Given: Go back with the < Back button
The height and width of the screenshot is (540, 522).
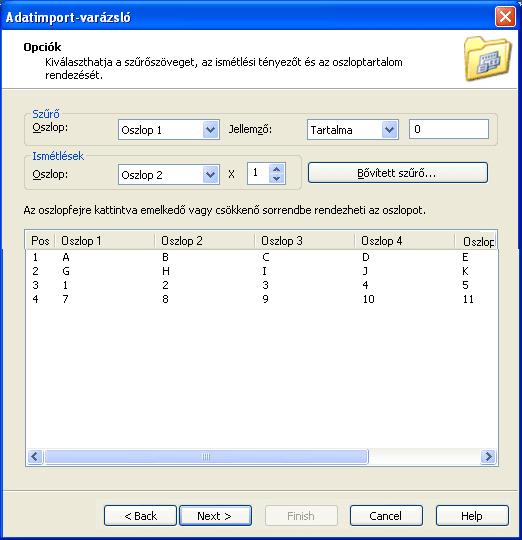Looking at the screenshot, I should (x=140, y=516).
